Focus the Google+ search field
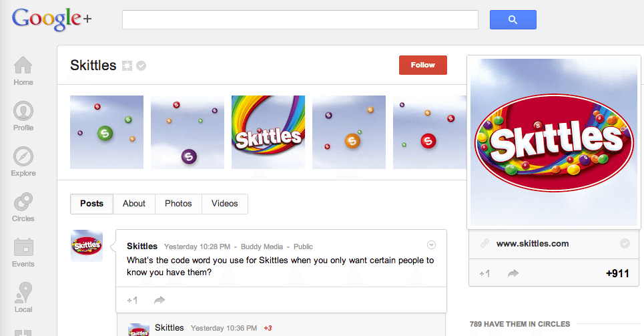The width and height of the screenshot is (644, 336). coord(300,20)
